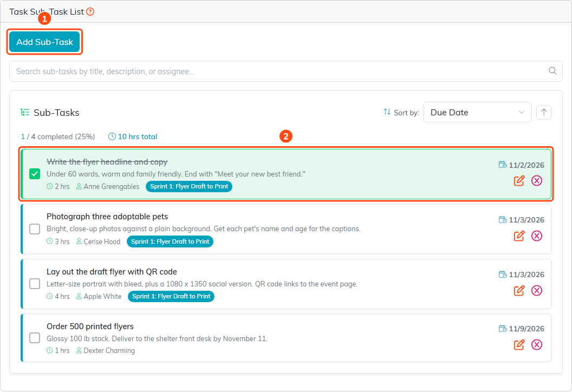The height and width of the screenshot is (392, 572).
Task: Open the Due Date sort dropdown
Action: point(477,112)
